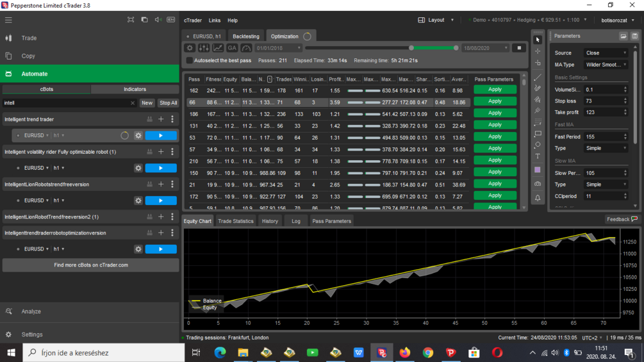
Task: Click the save parameters icon in Parameters panel
Action: click(x=634, y=36)
